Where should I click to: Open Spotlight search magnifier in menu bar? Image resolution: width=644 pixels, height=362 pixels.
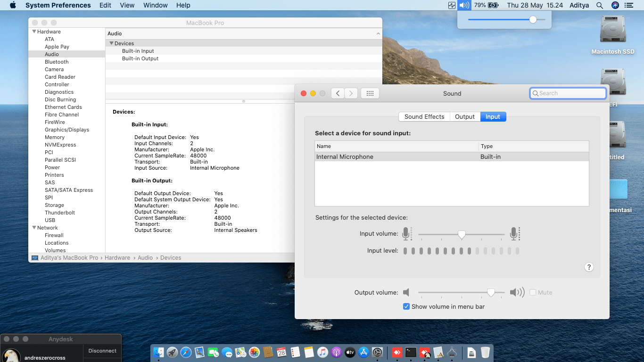[600, 5]
